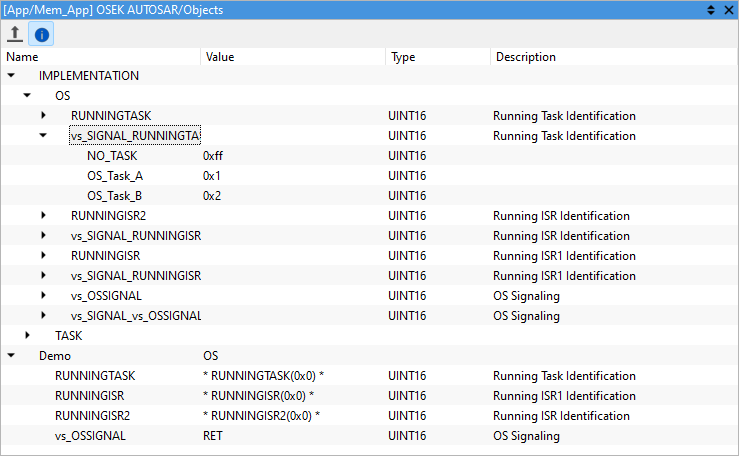Select the TASK label in the tree

pyautogui.click(x=68, y=336)
